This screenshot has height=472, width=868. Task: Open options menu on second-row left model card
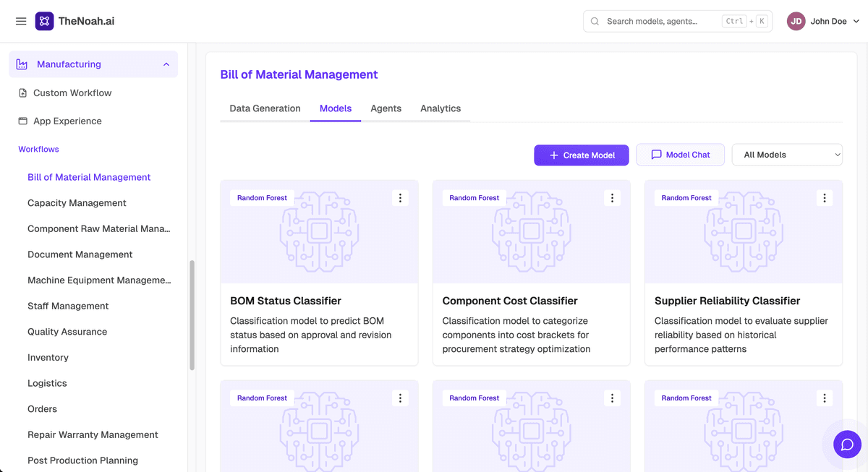400,398
